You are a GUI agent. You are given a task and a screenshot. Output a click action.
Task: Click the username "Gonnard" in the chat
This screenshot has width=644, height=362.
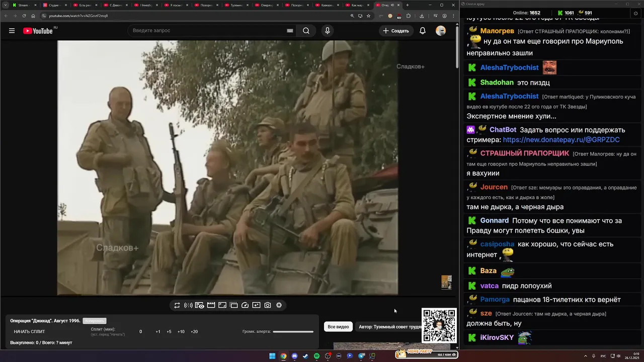click(495, 221)
